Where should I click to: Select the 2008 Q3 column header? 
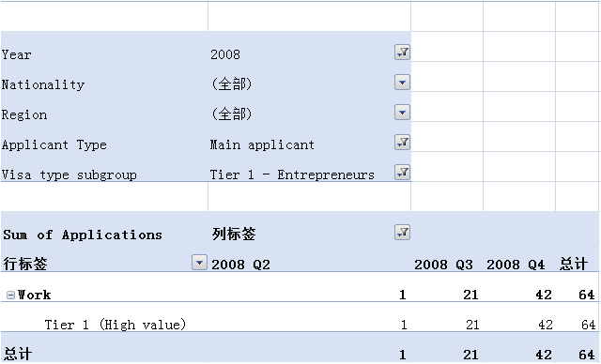(443, 265)
